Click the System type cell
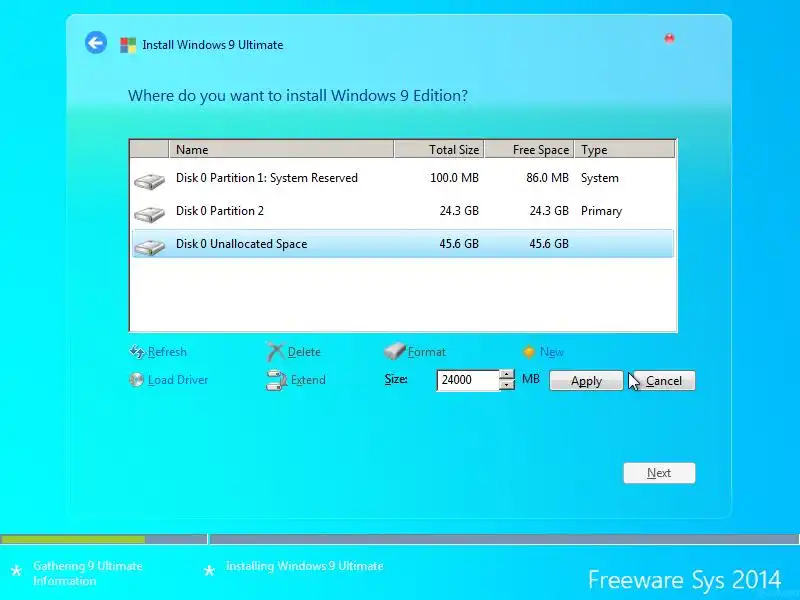The width and height of the screenshot is (800, 600). click(599, 178)
